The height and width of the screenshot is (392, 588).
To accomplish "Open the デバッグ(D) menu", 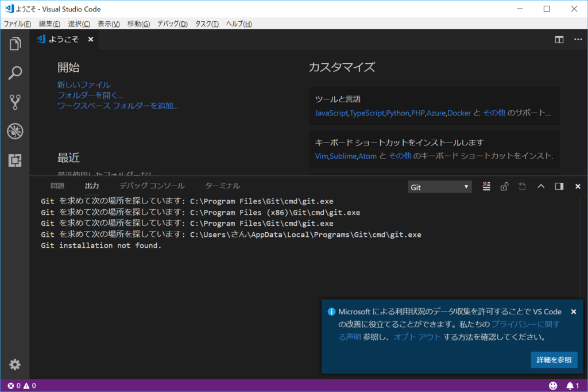I will (x=172, y=24).
